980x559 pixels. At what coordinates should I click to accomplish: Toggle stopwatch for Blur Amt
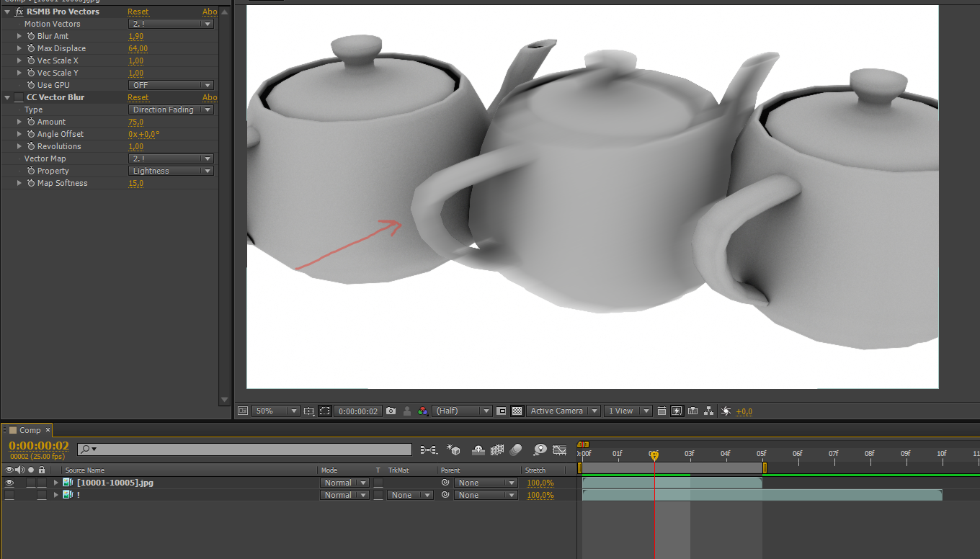tap(31, 36)
